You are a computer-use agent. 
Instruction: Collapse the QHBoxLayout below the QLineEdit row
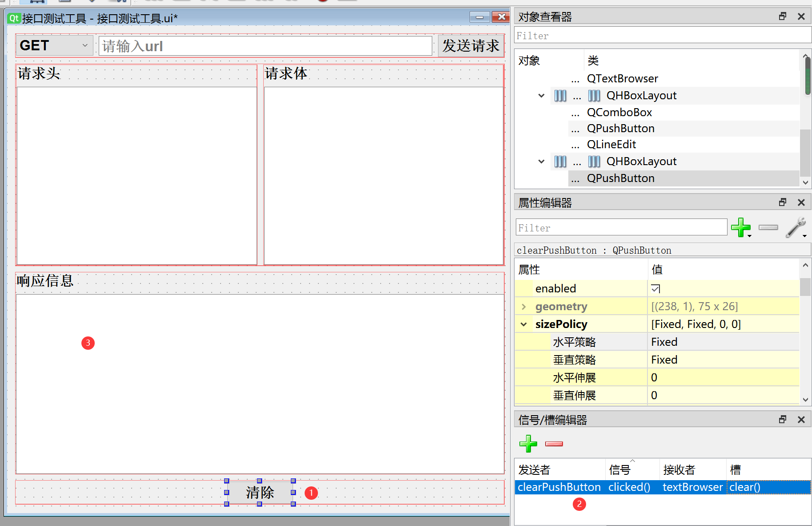point(541,162)
